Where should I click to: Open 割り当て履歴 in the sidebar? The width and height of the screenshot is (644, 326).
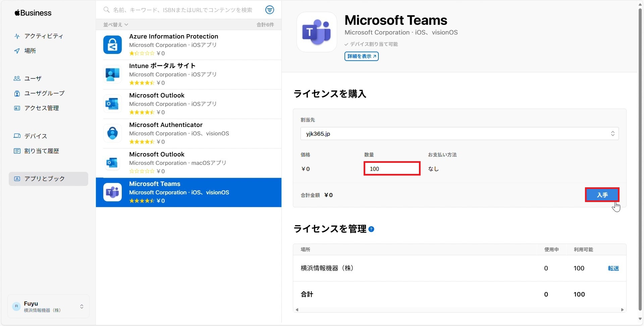[42, 151]
